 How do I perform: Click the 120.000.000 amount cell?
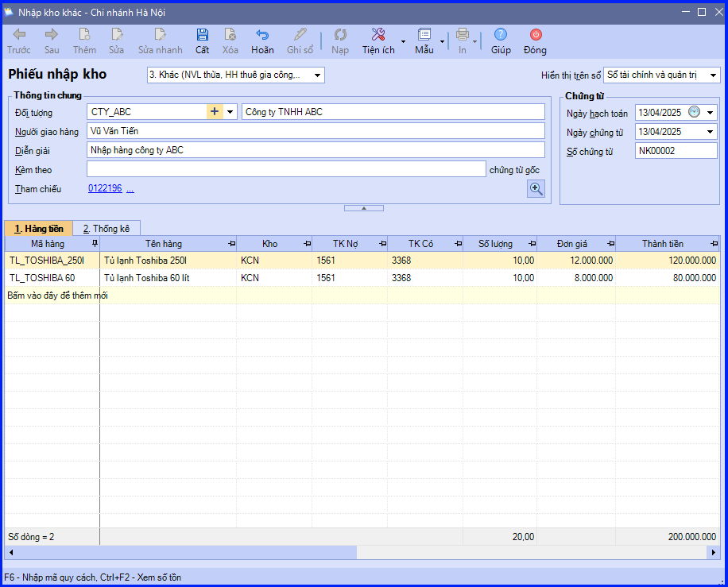point(668,261)
